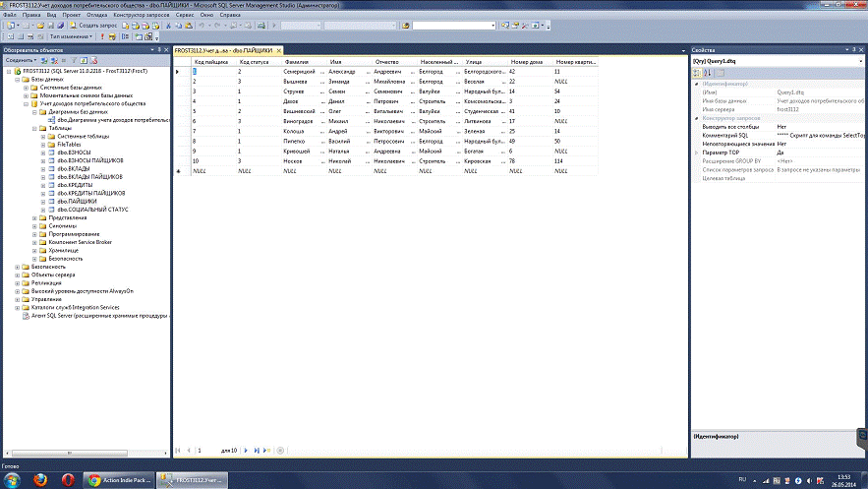Open the Правка menu
Screen dimensions: 868x489
click(x=31, y=15)
